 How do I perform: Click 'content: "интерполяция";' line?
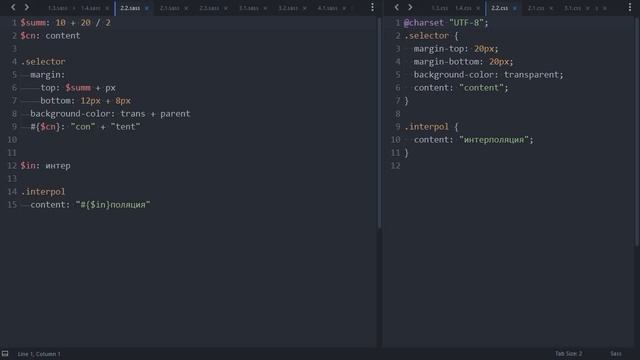click(x=473, y=140)
